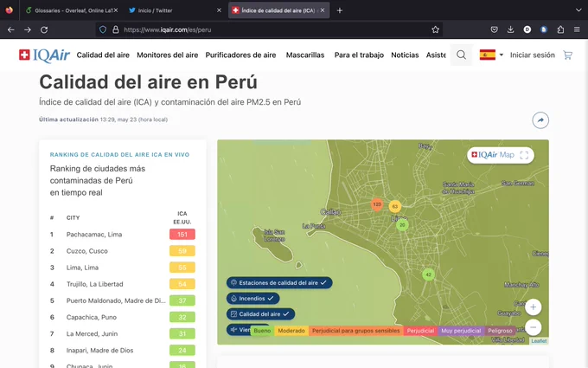Zoom out on the map with minus
Viewport: 588px width, 368px height.
pos(533,327)
